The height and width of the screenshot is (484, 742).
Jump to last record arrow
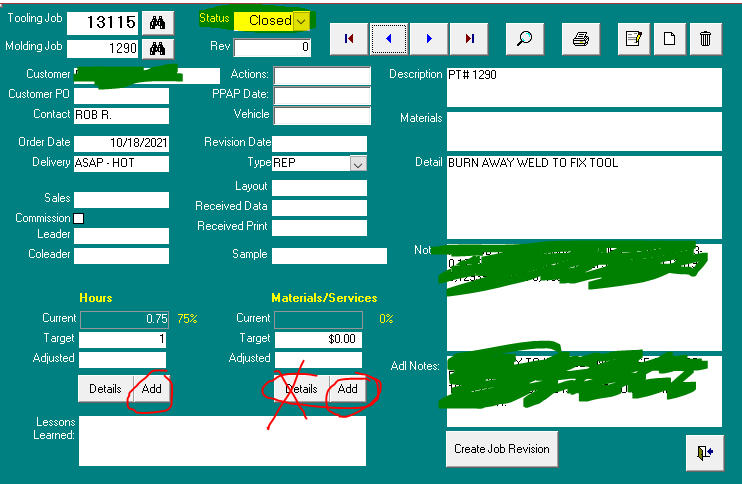tap(469, 39)
